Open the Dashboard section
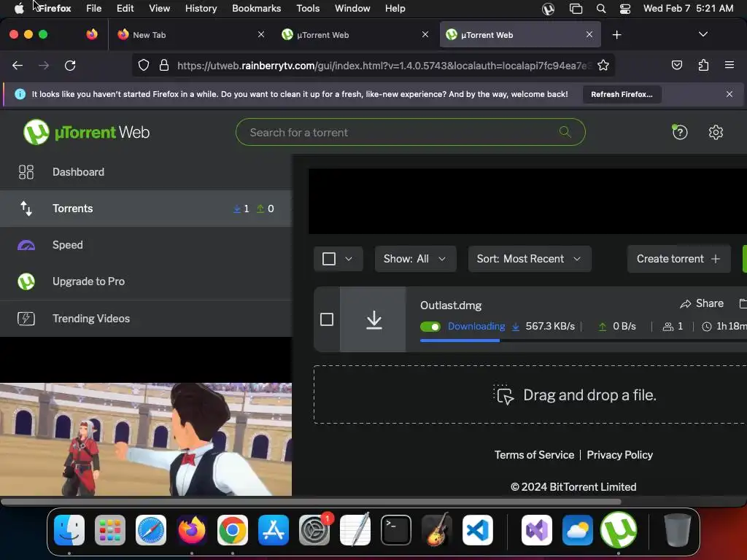Screen dimensions: 747x560 146,172
